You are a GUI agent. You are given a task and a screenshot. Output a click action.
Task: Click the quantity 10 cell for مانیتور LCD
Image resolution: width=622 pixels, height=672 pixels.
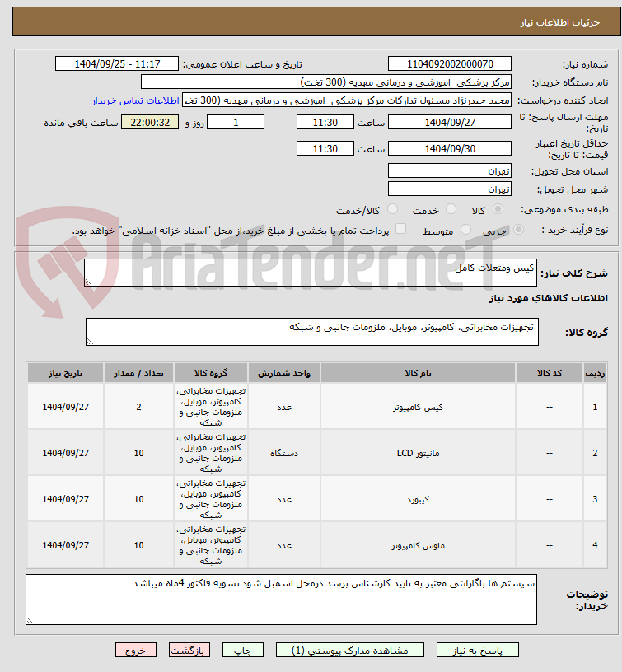[138, 453]
